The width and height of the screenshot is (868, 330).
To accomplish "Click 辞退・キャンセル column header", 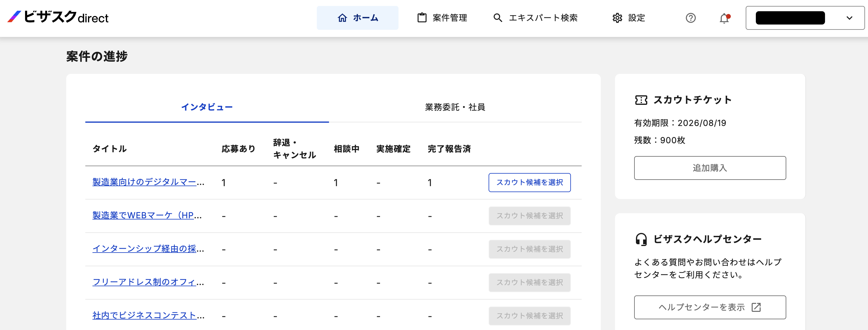I will [294, 149].
